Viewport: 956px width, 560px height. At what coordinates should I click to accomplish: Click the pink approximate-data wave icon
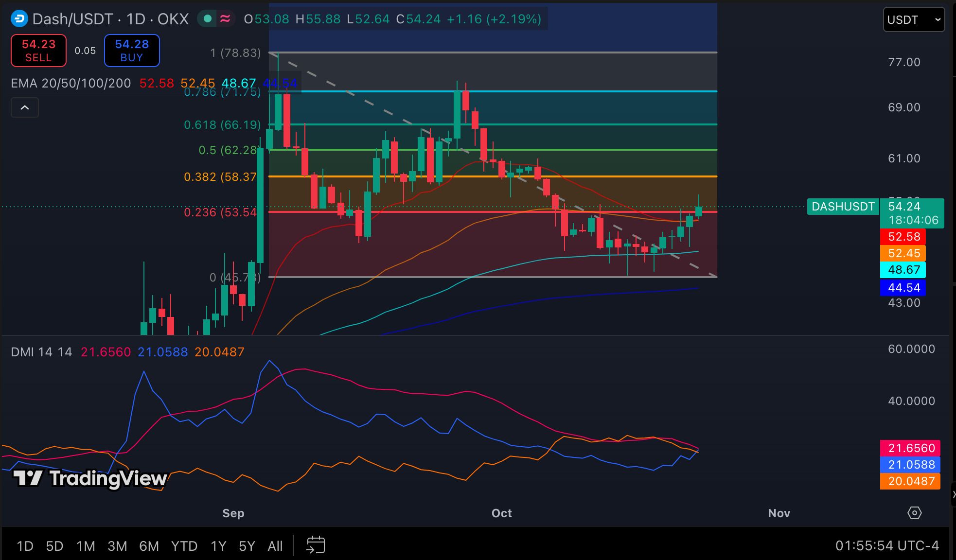point(225,19)
